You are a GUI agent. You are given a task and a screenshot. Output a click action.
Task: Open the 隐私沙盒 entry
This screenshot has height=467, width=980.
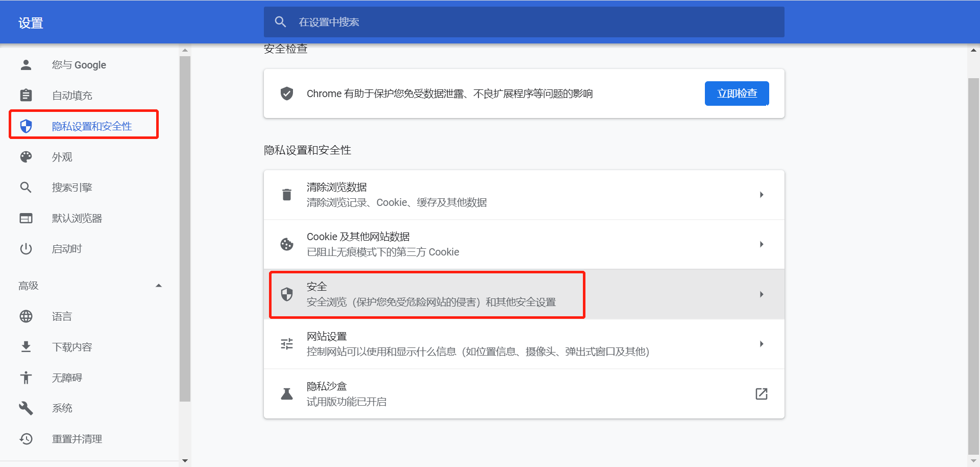tap(524, 394)
